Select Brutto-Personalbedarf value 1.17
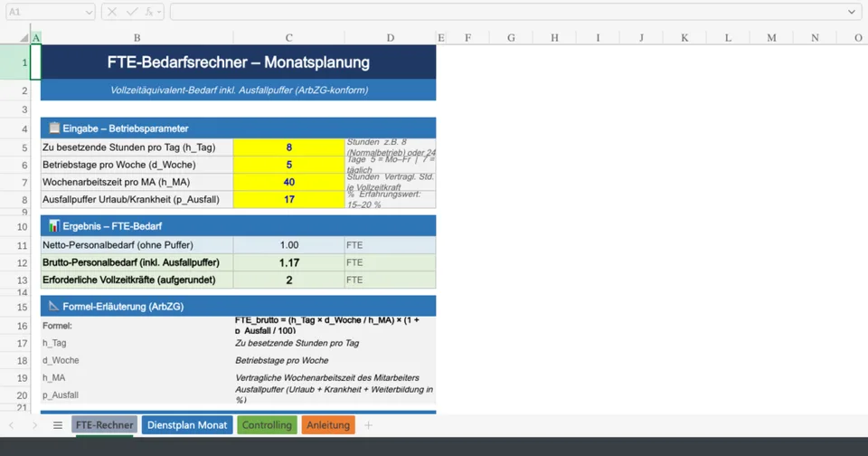Viewport: 868px width, 456px height. [289, 262]
